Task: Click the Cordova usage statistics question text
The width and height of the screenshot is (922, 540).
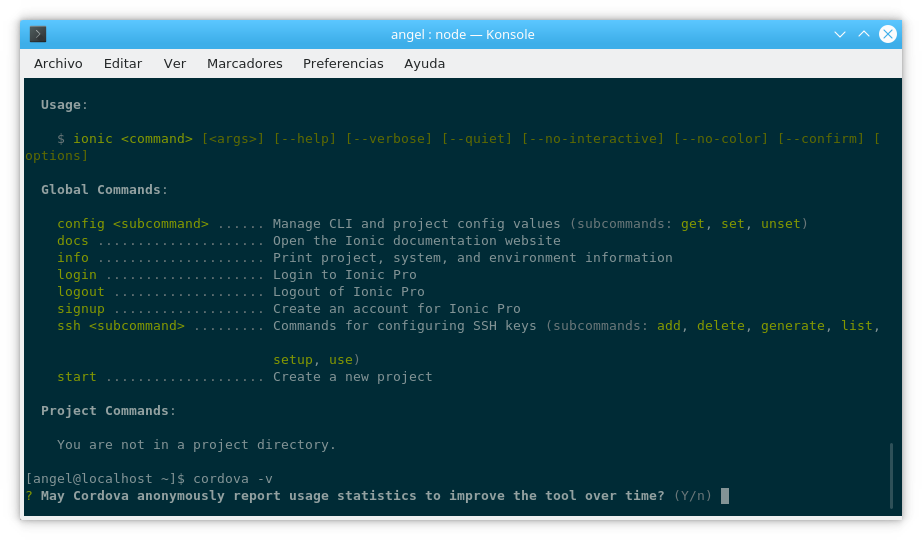Action: (x=353, y=496)
